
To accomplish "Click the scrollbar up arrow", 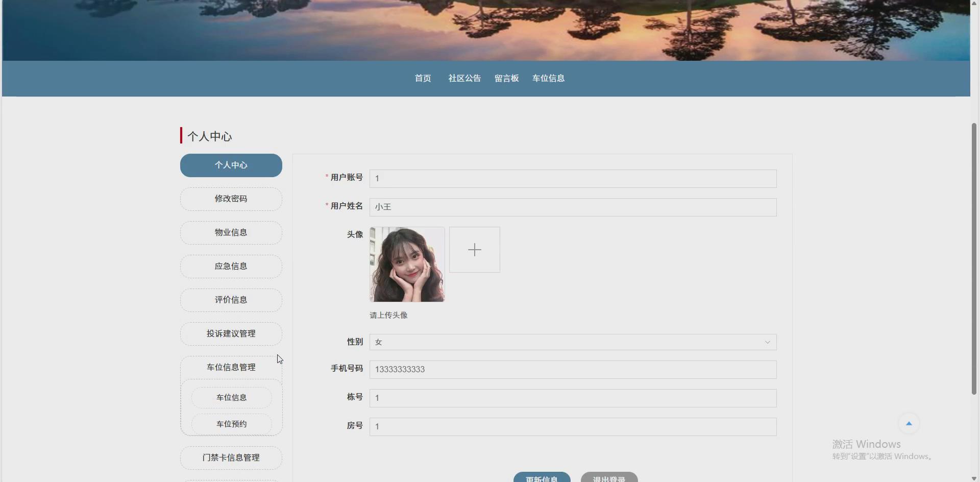I will click(974, 3).
